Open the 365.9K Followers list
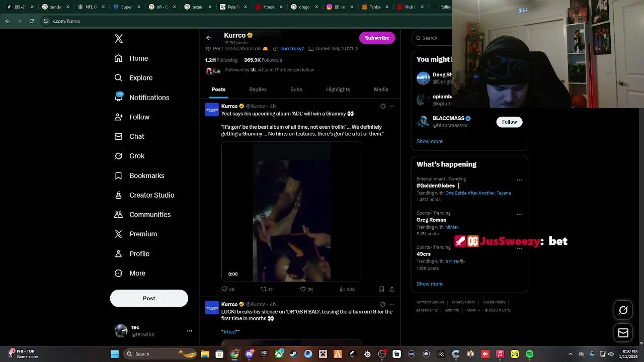 click(x=263, y=60)
